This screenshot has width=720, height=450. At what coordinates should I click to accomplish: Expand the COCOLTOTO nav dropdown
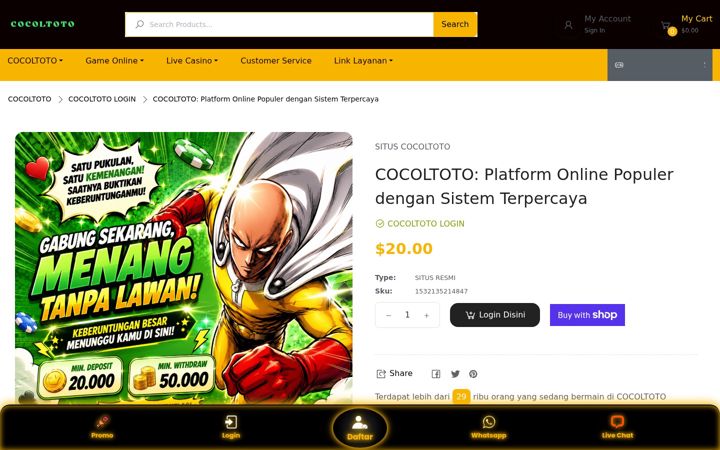click(x=35, y=61)
